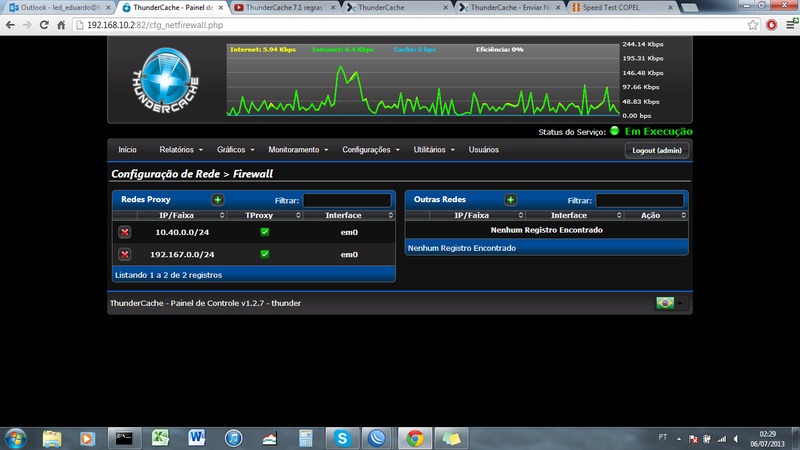Delete the 10.40.0.0/24 proxy network row
This screenshot has height=450, width=800.
click(124, 232)
